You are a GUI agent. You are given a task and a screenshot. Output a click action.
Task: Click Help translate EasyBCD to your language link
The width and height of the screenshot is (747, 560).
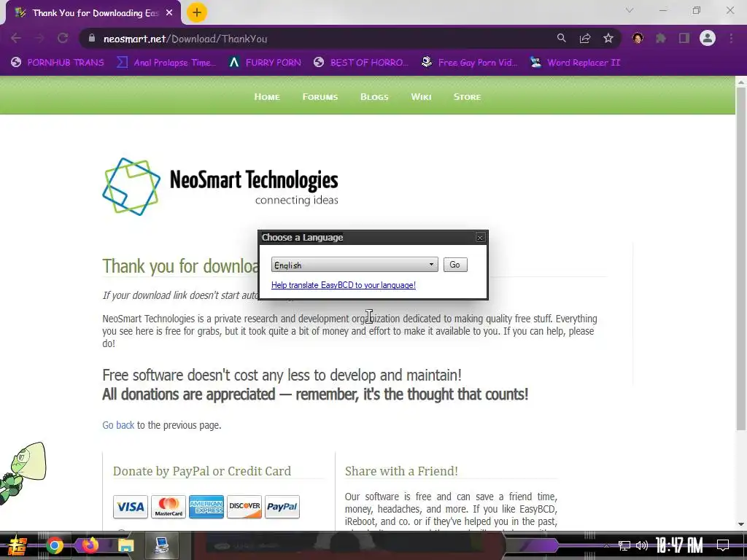click(344, 285)
